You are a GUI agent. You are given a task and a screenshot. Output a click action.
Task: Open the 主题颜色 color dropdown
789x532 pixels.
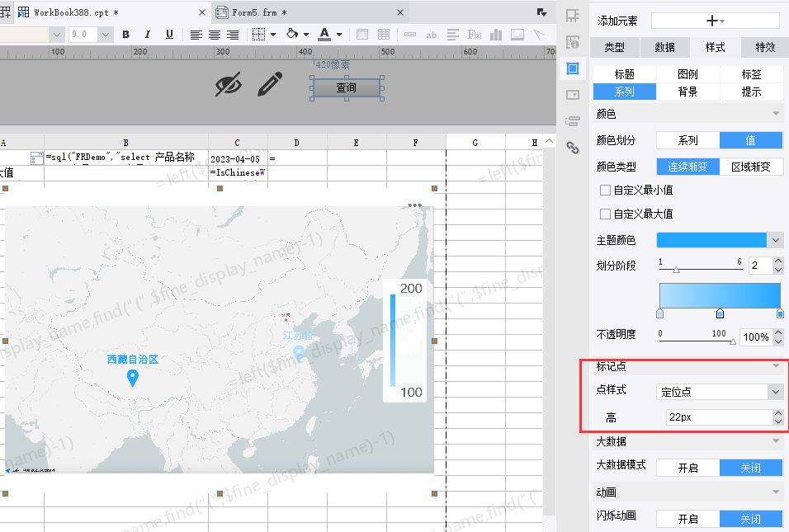[x=776, y=240]
